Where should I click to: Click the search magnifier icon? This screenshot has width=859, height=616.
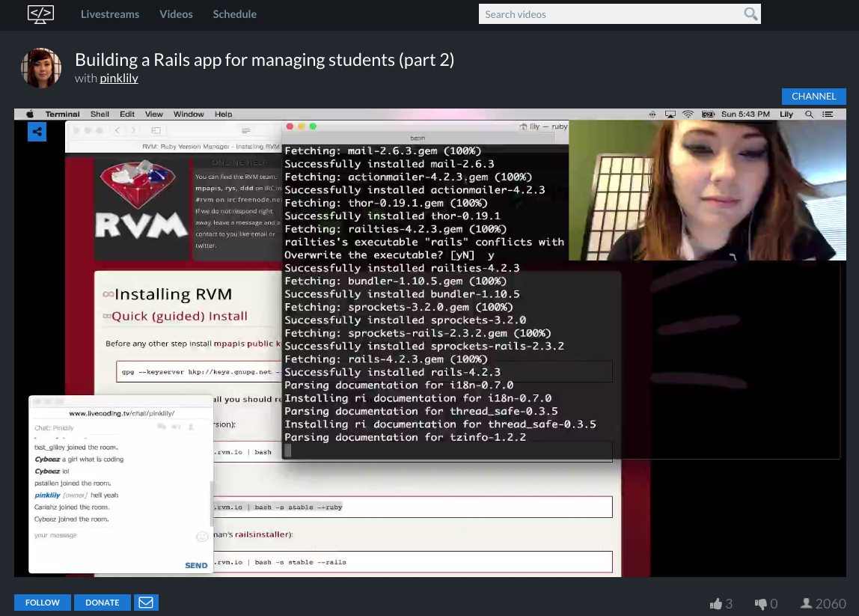point(751,14)
